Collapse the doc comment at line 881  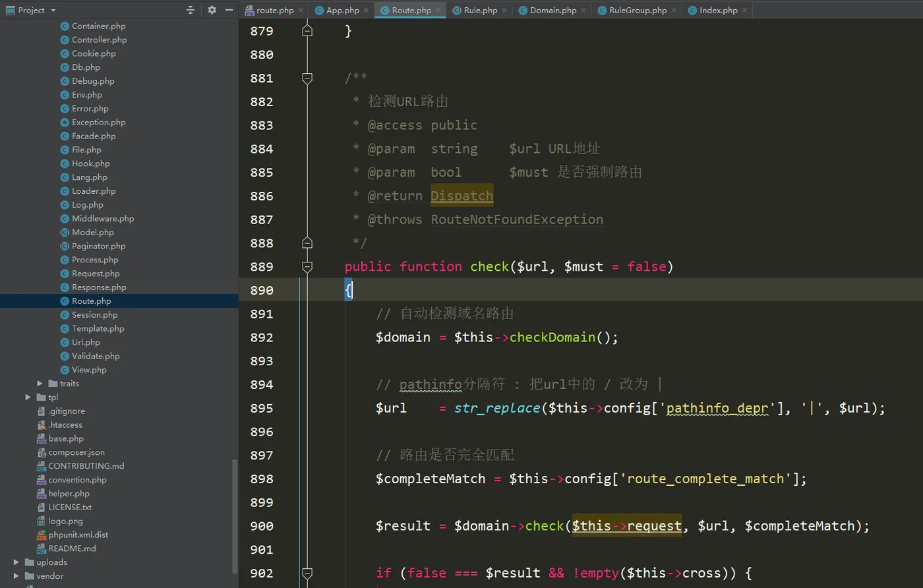click(x=307, y=78)
